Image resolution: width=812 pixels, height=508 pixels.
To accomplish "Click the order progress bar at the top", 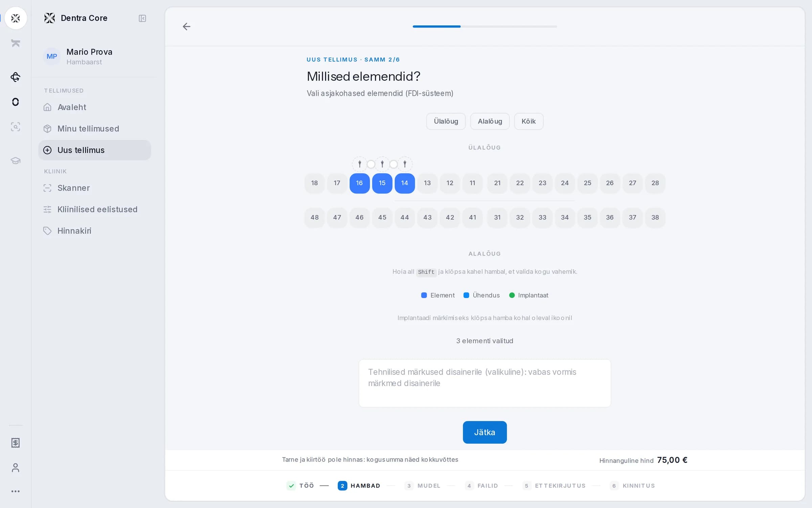I will point(485,26).
